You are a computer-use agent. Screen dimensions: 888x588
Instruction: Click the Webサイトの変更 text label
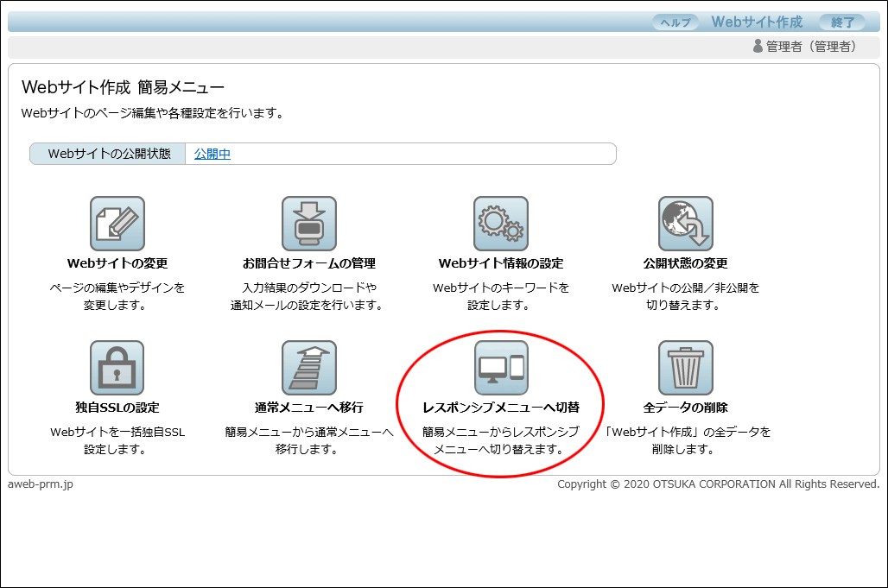[117, 263]
